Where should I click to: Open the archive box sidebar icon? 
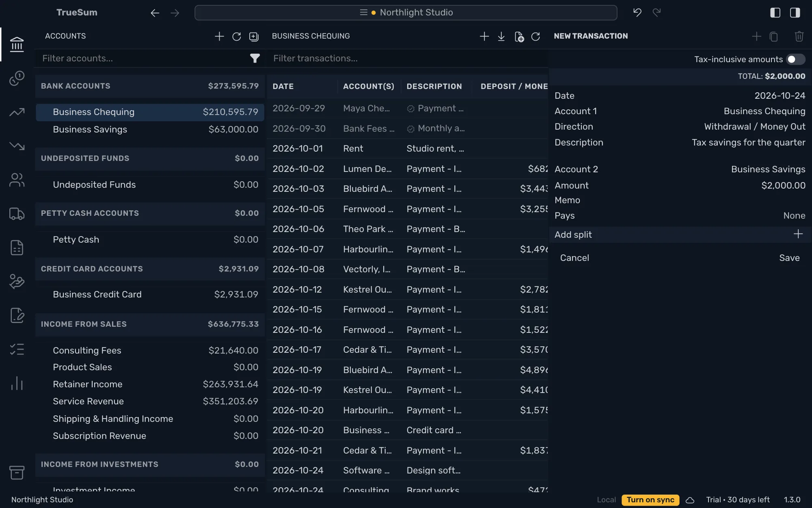click(x=17, y=472)
